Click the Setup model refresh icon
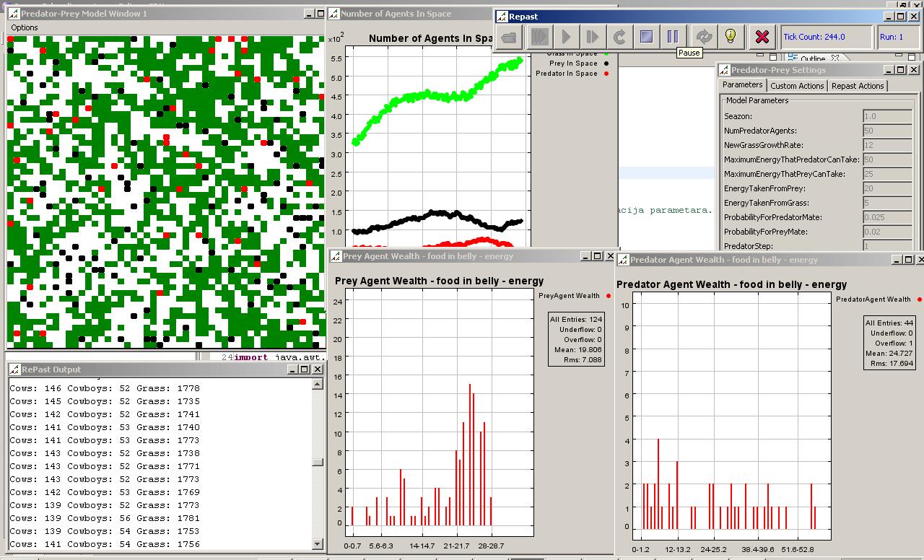Screen dimensions: 924x560 coord(704,37)
